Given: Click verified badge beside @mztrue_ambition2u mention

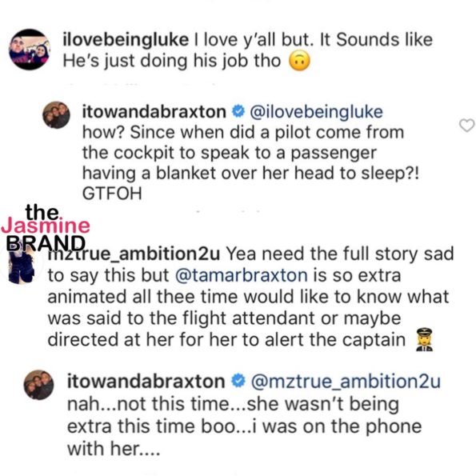Looking at the screenshot, I should [238, 381].
